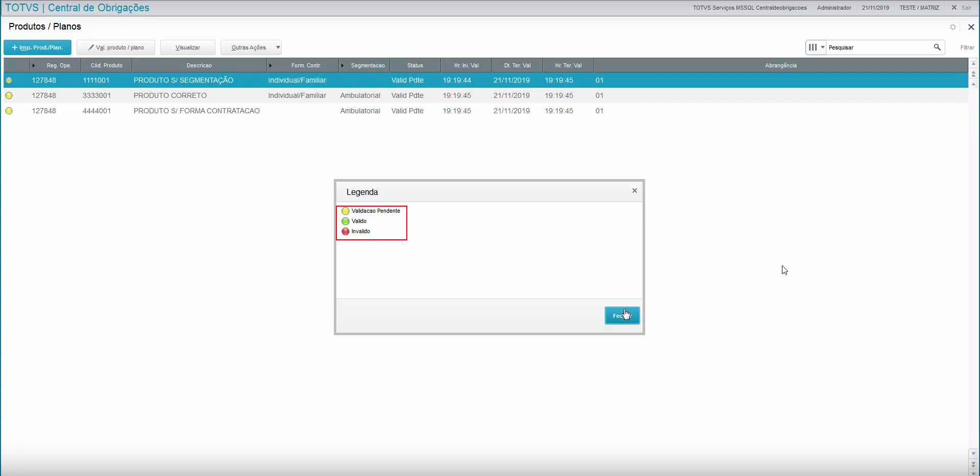The height and width of the screenshot is (476, 980).
Task: Click Individual/Familiar in PRODUTO CORRETO row
Action: 297,95
